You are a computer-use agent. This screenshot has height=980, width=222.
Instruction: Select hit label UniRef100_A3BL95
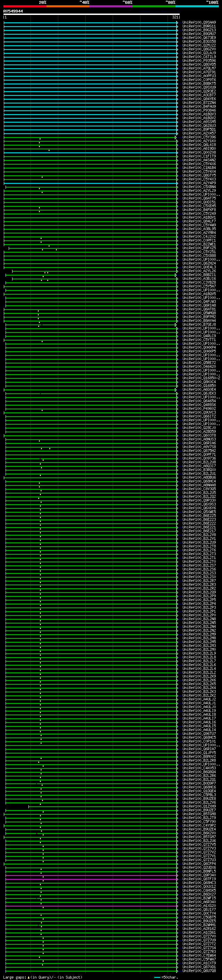coord(199,229)
